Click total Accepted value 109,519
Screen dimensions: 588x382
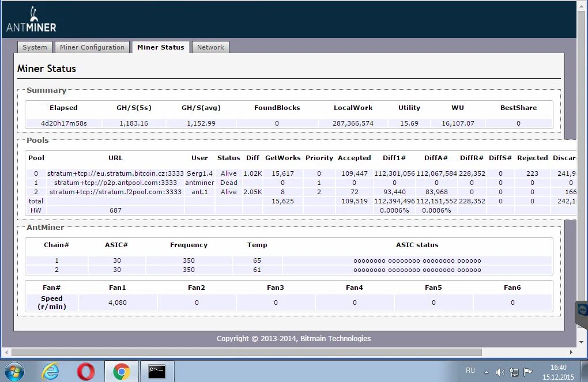[355, 201]
